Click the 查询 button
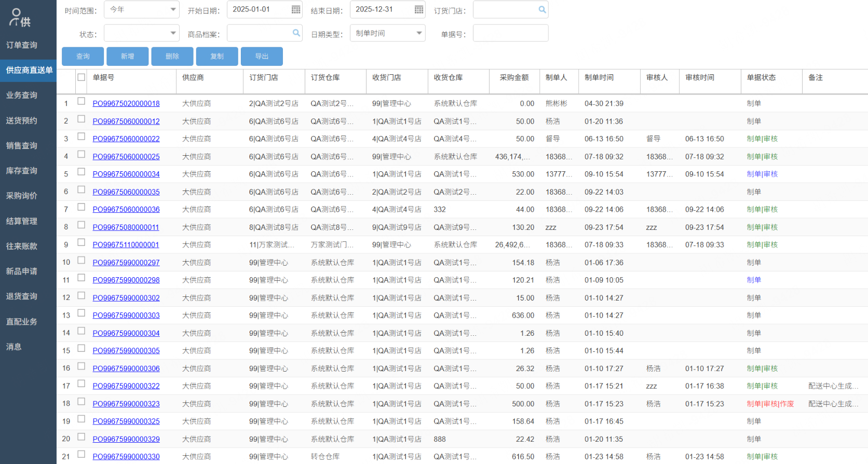 (83, 57)
